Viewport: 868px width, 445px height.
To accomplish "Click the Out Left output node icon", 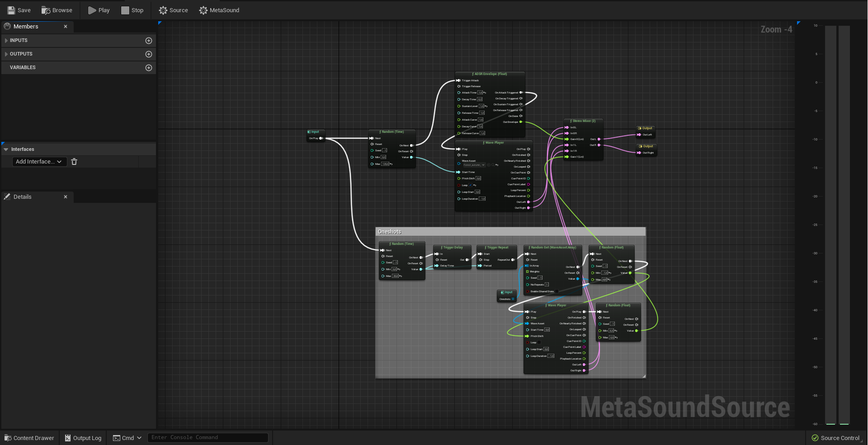I will tap(640, 128).
